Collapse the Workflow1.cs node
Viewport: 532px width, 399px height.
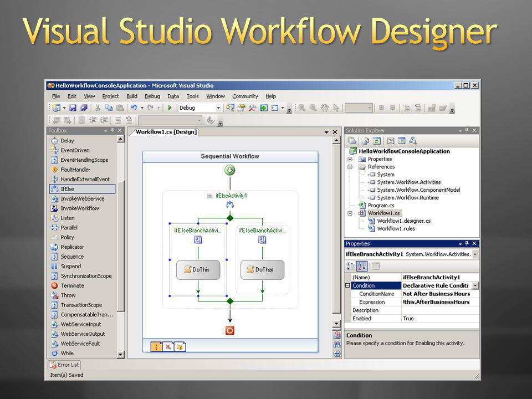click(x=350, y=213)
